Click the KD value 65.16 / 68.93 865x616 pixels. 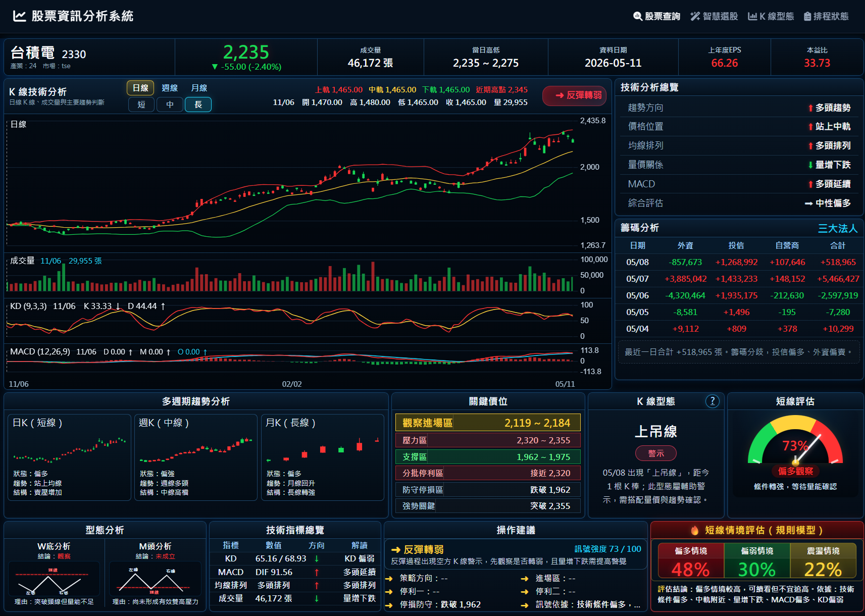click(x=281, y=559)
